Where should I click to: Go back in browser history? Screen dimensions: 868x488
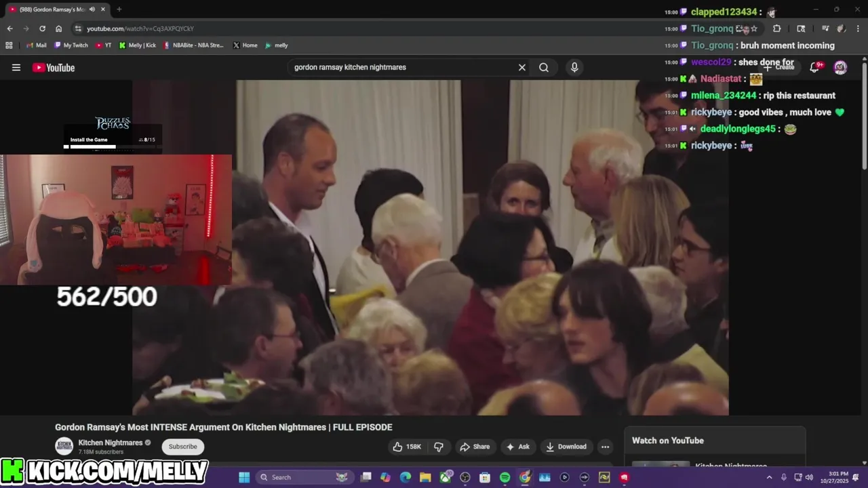(9, 28)
